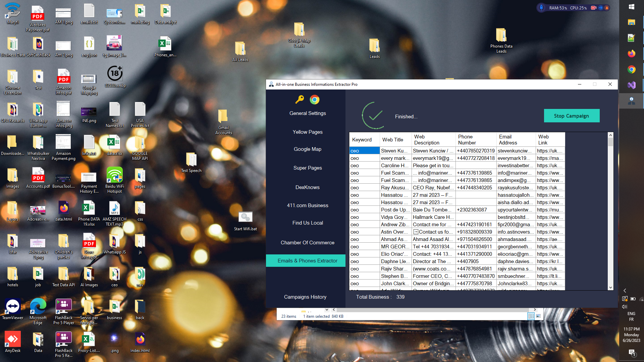
Task: Click Visual Studio icon in taskbar
Action: pos(631,85)
